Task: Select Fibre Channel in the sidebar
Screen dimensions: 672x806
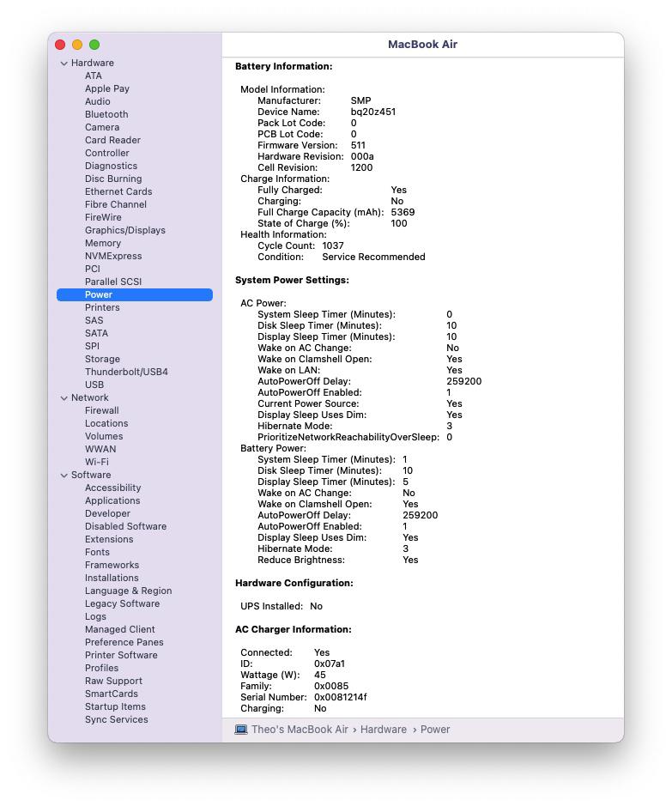Action: 116,204
